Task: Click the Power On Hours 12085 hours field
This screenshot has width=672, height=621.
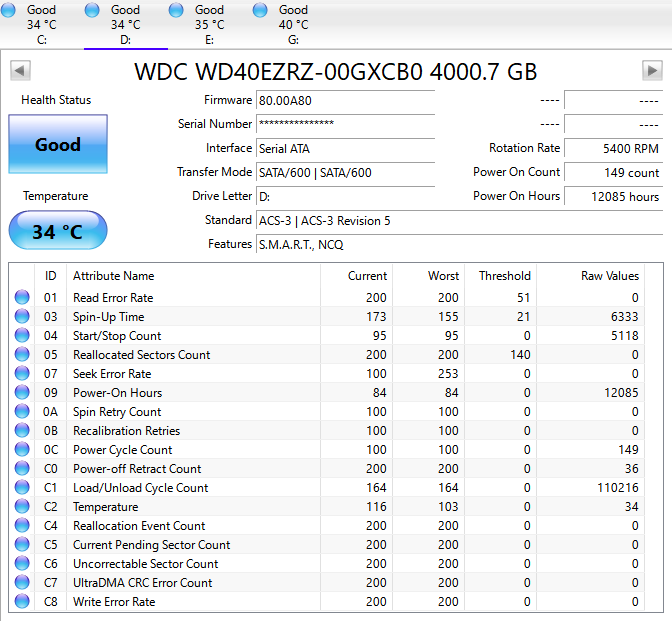Action: pyautogui.click(x=613, y=197)
